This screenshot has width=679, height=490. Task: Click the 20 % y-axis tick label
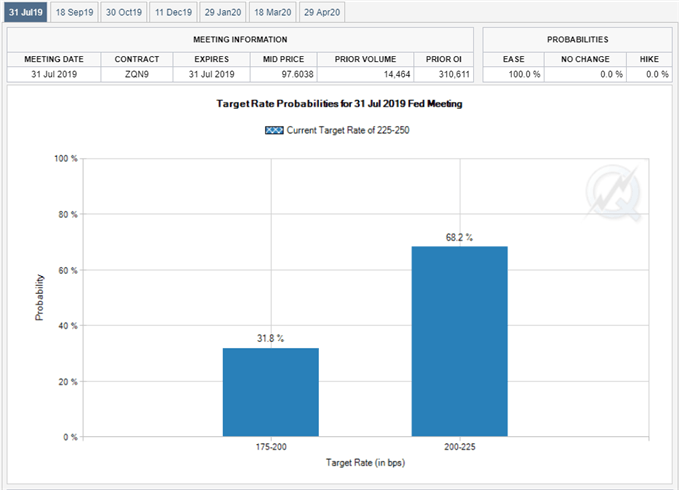coord(68,382)
